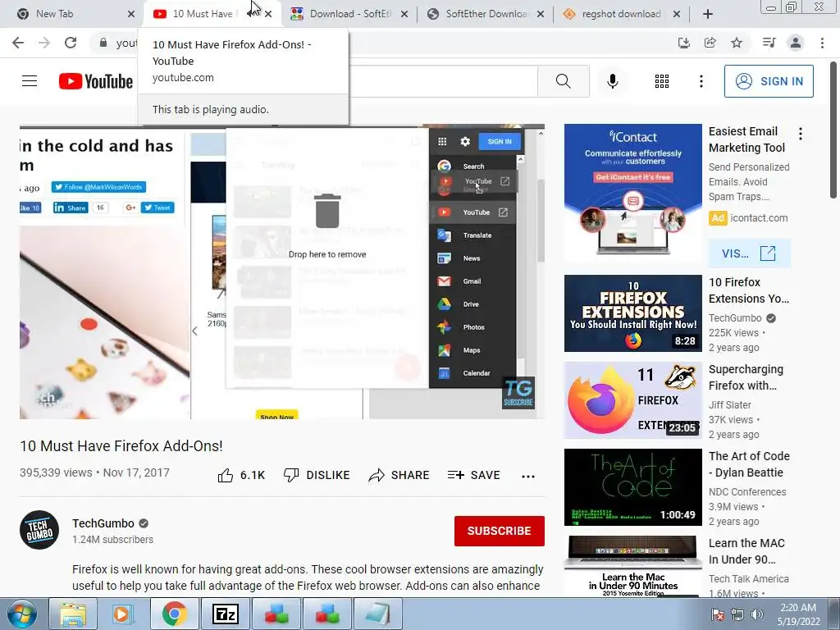Save the video to a playlist
Viewport: 840px width, 630px height.
pyautogui.click(x=474, y=475)
